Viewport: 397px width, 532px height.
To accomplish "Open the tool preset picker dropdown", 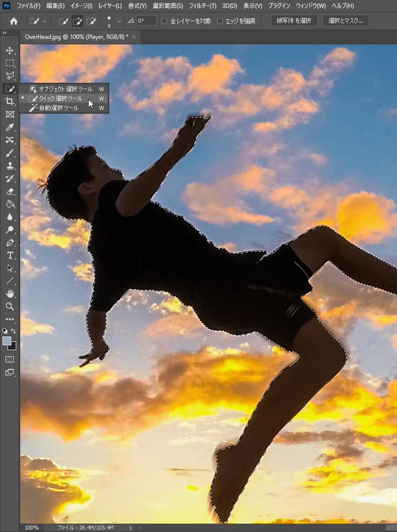I will (45, 21).
